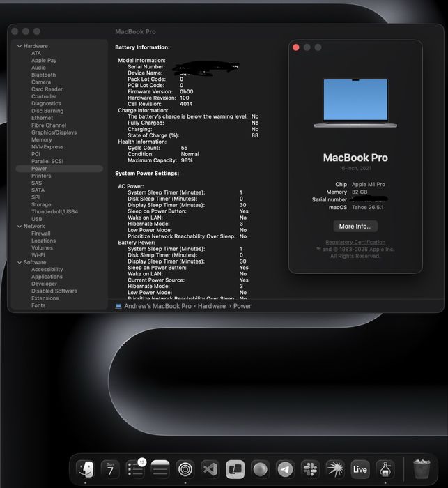Collapse the Network section in sidebar
This screenshot has width=448, height=488.
(x=20, y=227)
